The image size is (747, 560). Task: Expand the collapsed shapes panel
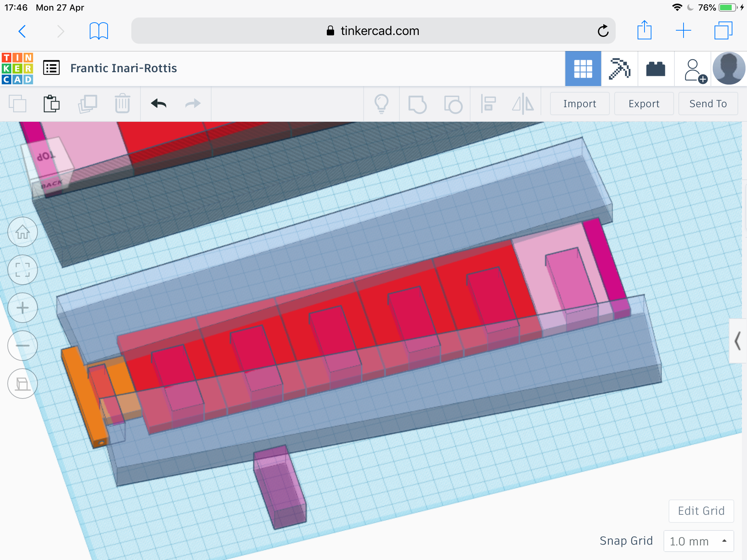coord(738,341)
